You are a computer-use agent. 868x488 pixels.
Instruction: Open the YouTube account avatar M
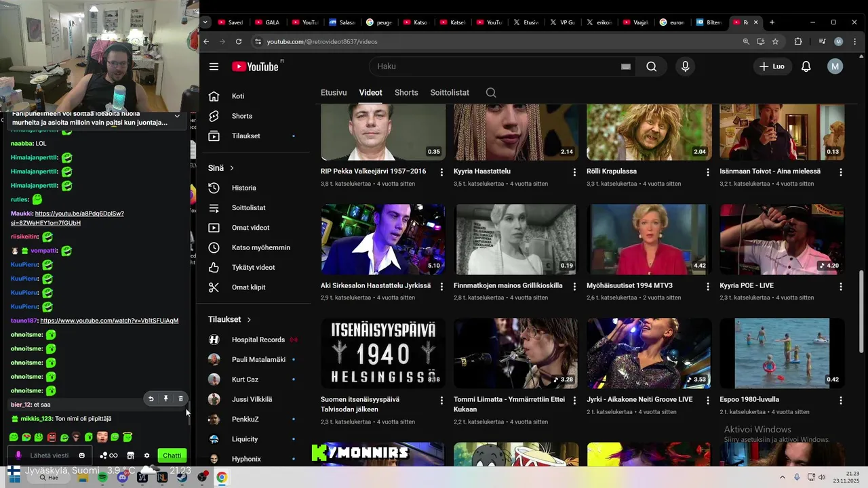coord(835,66)
